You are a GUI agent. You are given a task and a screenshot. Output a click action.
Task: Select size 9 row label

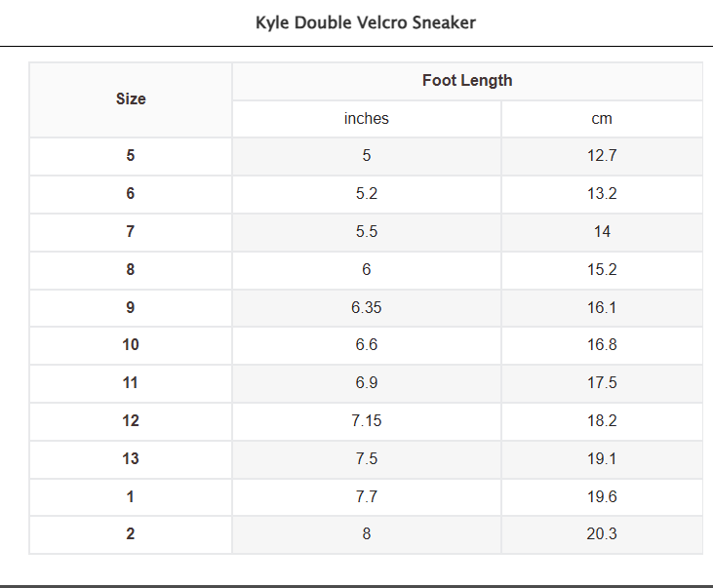click(x=131, y=308)
